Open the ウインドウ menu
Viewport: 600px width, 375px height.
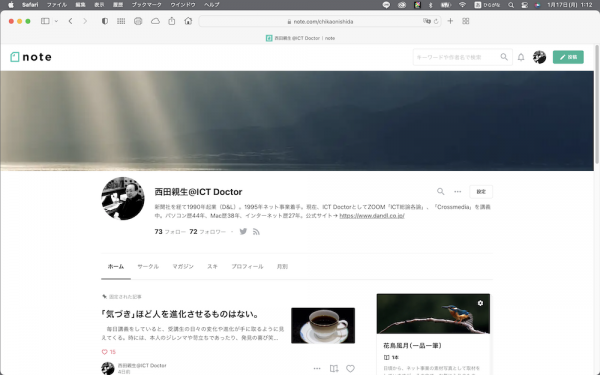click(x=183, y=5)
